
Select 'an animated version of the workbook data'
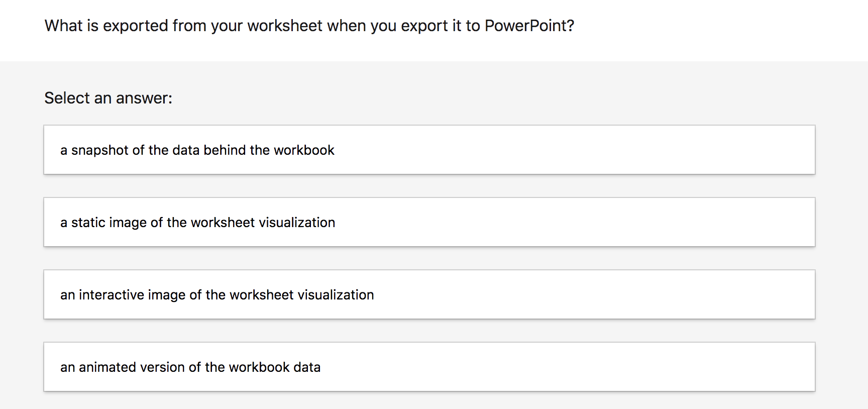tap(429, 367)
